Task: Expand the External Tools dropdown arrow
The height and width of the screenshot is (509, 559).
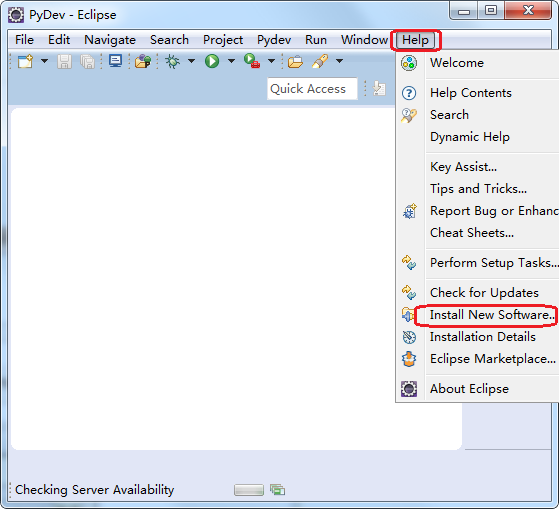Action: tap(271, 61)
